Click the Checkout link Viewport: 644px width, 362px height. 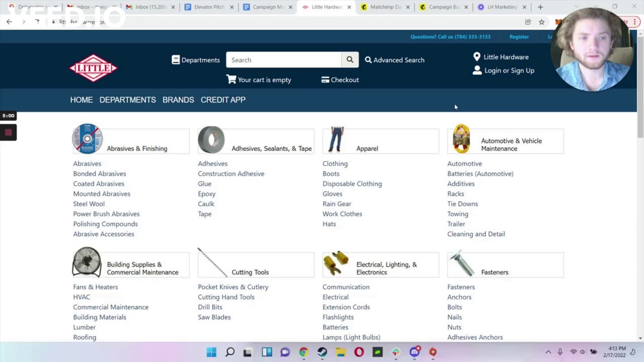[x=345, y=79]
